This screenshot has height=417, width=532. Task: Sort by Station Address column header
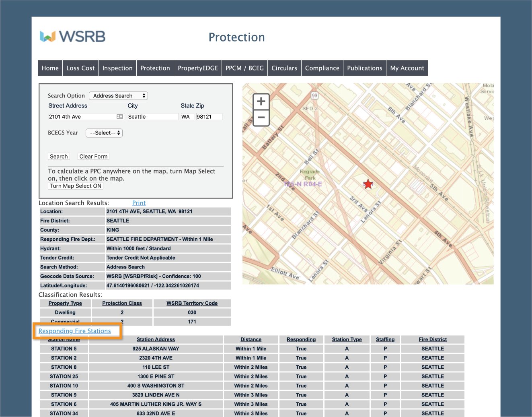156,339
